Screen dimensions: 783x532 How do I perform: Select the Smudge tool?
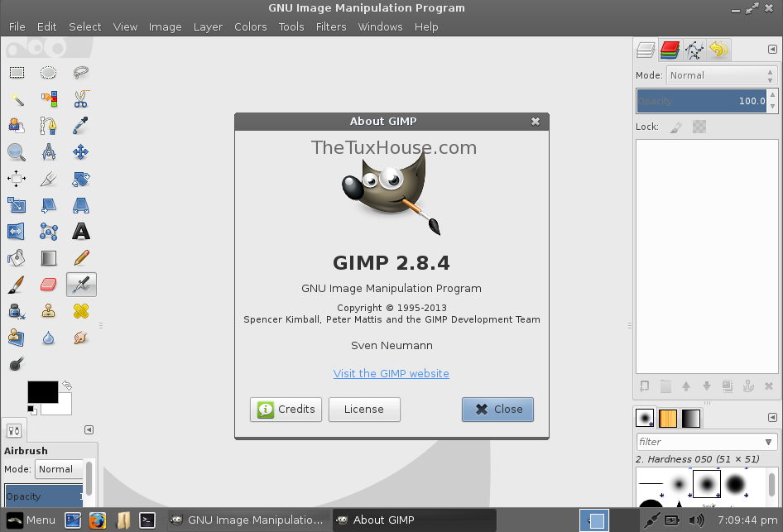[x=80, y=338]
